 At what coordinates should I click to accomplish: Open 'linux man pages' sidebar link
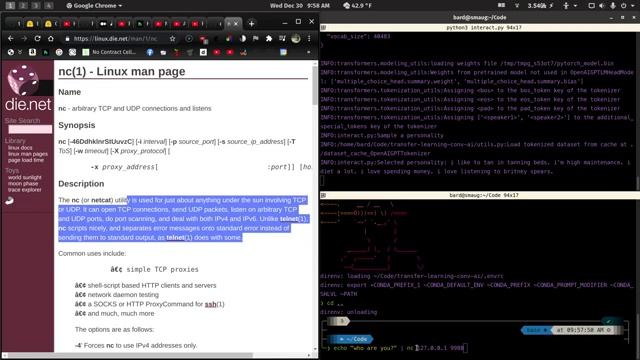pyautogui.click(x=28, y=154)
